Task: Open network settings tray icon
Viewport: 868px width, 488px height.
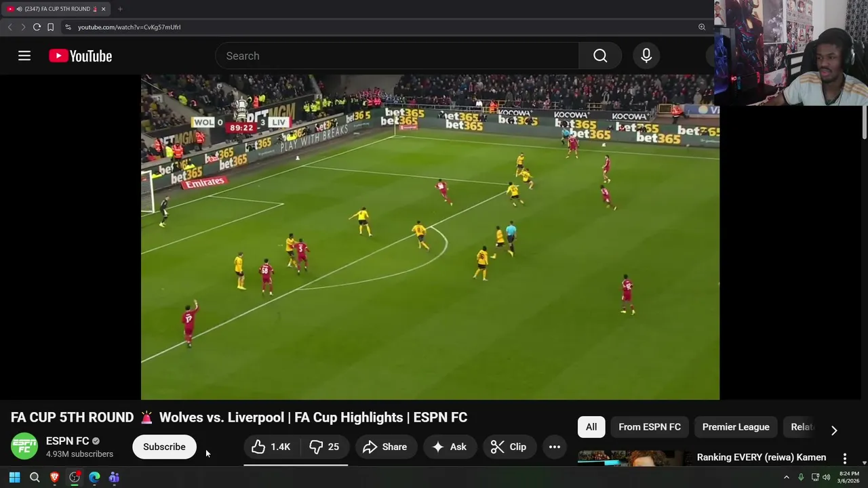Action: [x=815, y=477]
